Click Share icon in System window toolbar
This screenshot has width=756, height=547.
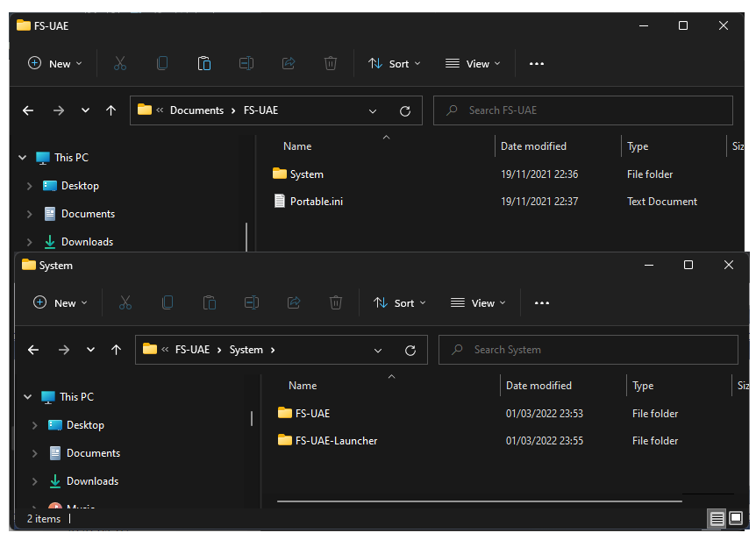point(294,302)
